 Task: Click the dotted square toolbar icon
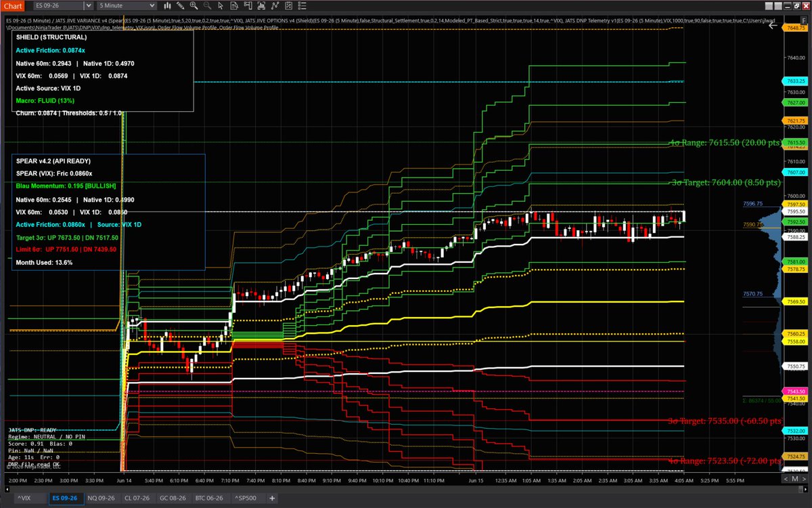pos(288,5)
